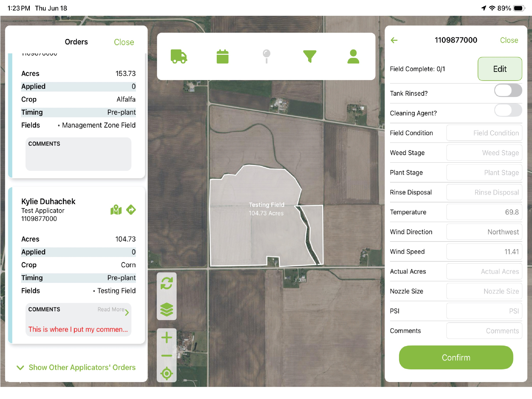The image size is (532, 399).
Task: Click the Actual Acres input
Action: [x=484, y=271]
